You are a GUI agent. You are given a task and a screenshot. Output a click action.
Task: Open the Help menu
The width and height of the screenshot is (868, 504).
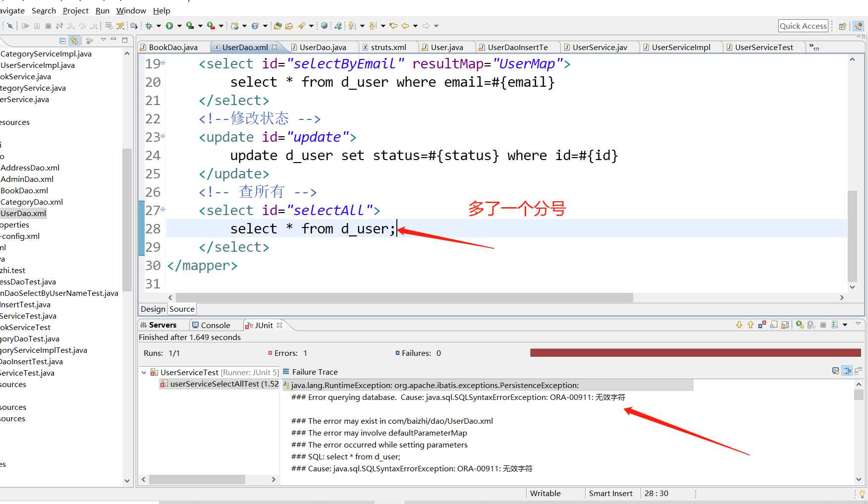pos(162,10)
